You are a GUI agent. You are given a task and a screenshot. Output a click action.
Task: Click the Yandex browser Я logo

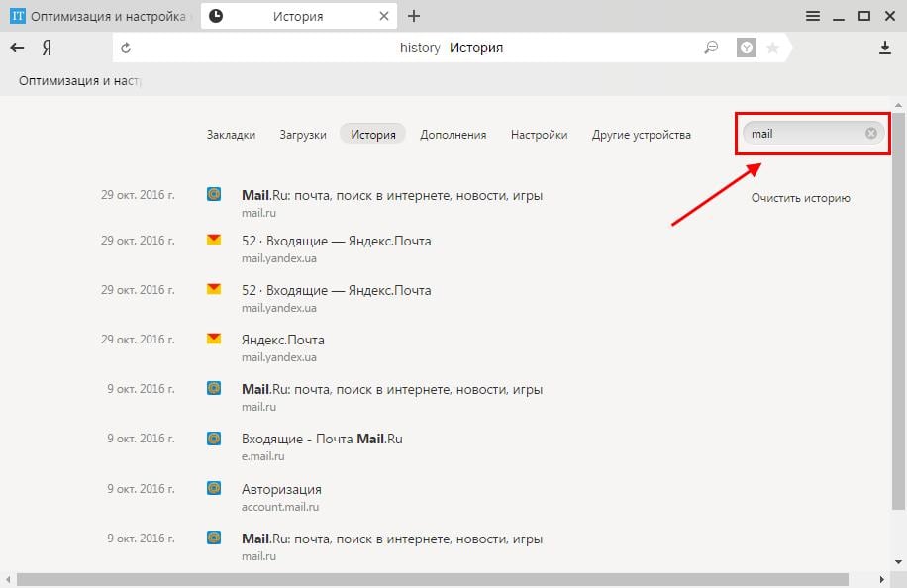[x=49, y=47]
